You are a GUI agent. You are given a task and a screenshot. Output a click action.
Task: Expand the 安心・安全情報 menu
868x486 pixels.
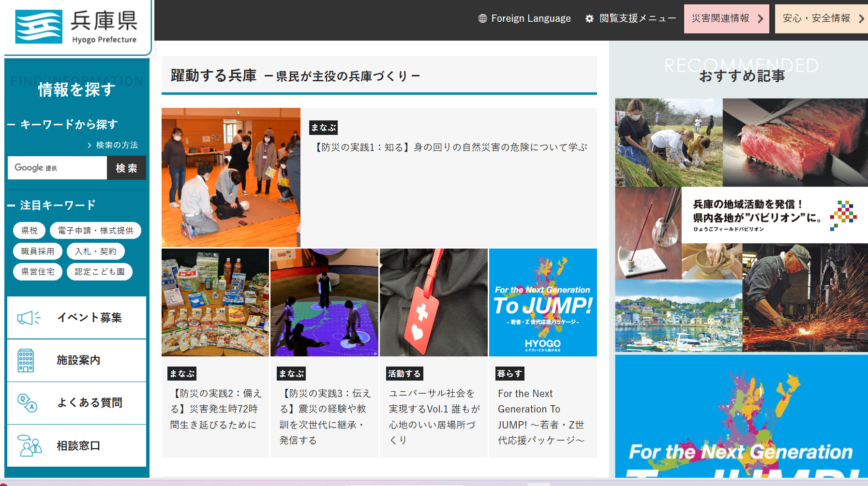point(822,18)
